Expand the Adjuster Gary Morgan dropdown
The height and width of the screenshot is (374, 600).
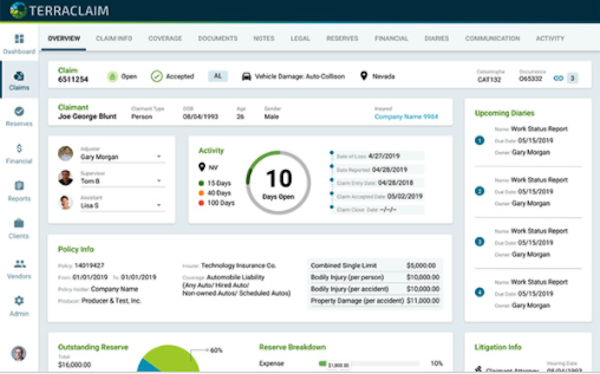tap(159, 157)
